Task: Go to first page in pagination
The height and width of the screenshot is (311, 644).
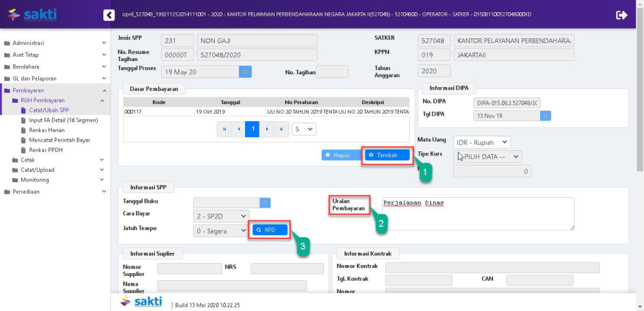Action: 224,129
